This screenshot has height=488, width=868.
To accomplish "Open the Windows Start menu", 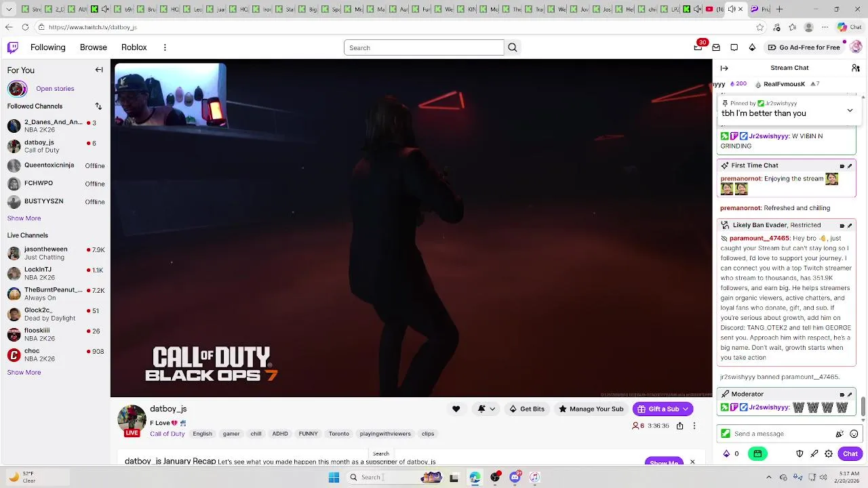I will tap(334, 477).
